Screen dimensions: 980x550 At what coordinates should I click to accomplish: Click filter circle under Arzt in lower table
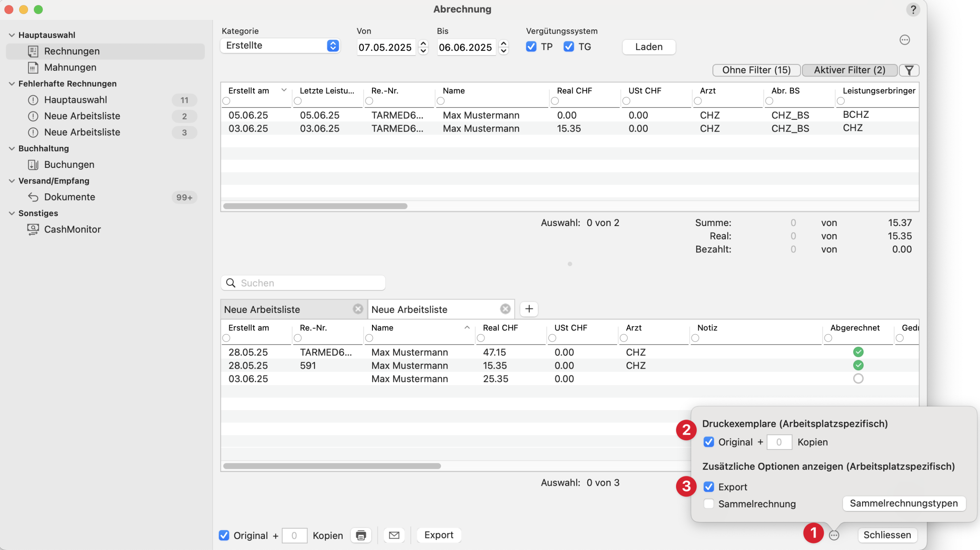click(624, 338)
